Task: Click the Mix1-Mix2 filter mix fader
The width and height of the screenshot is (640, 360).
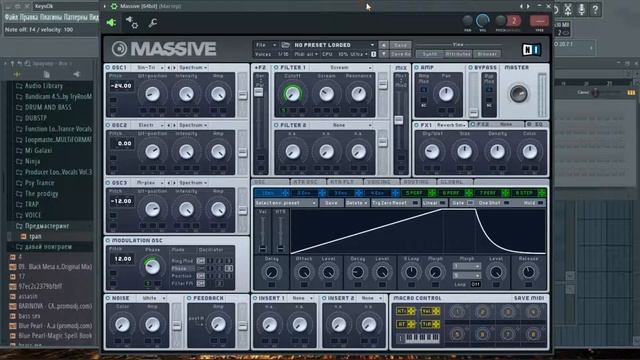Action: pyautogui.click(x=399, y=120)
